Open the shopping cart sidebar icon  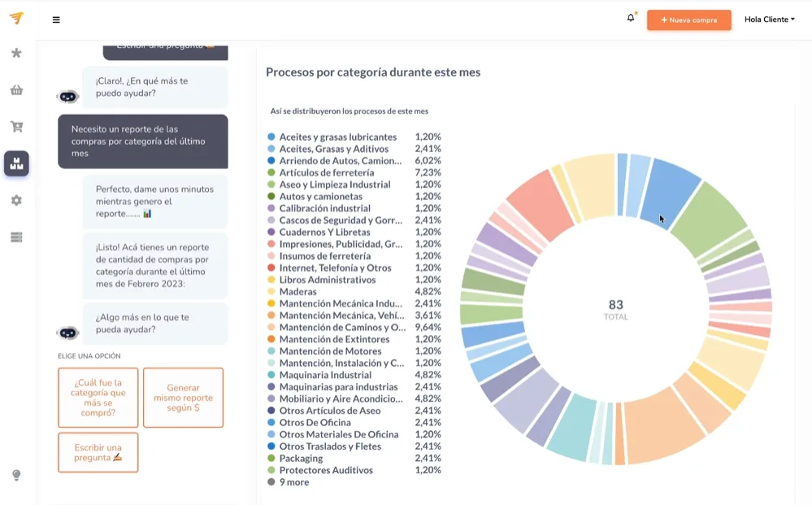coord(16,127)
